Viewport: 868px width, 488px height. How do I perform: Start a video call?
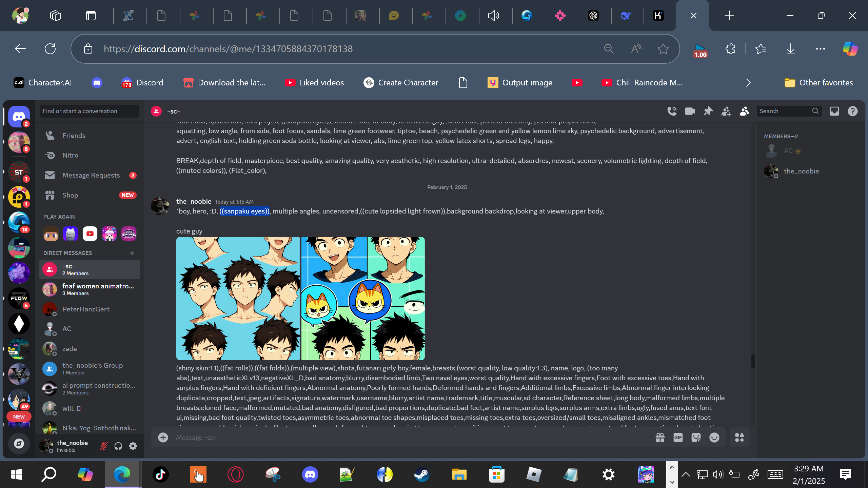coord(690,111)
